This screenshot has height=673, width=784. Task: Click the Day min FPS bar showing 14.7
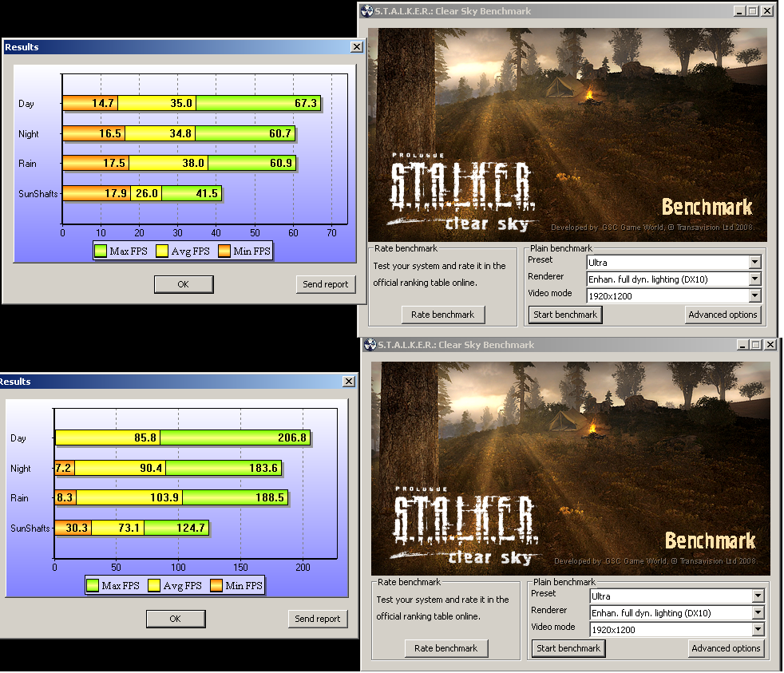click(x=90, y=103)
